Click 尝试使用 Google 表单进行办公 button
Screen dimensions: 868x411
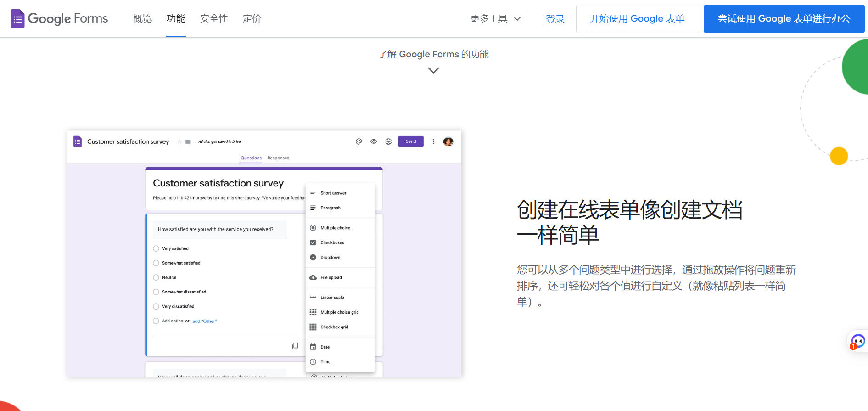pos(784,19)
